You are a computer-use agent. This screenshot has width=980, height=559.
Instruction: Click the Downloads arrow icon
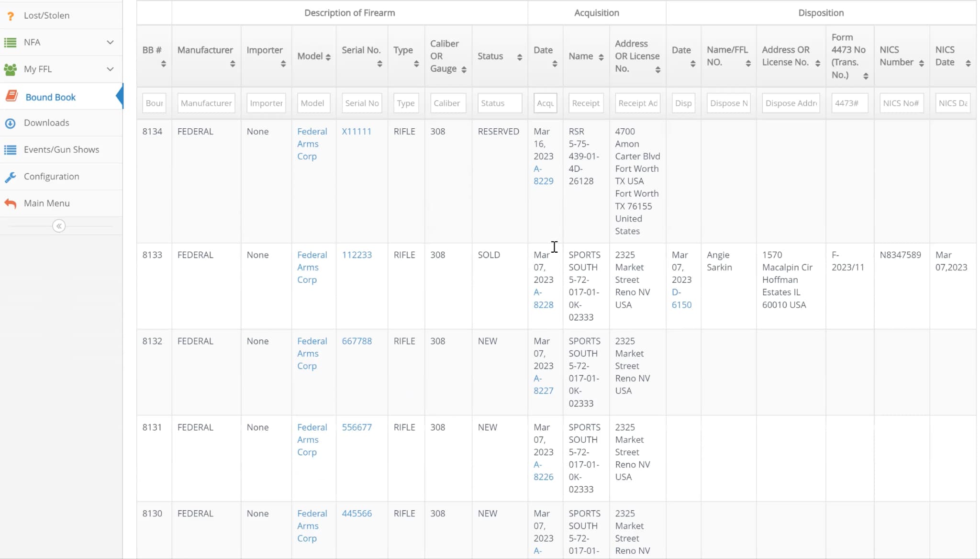click(x=10, y=123)
